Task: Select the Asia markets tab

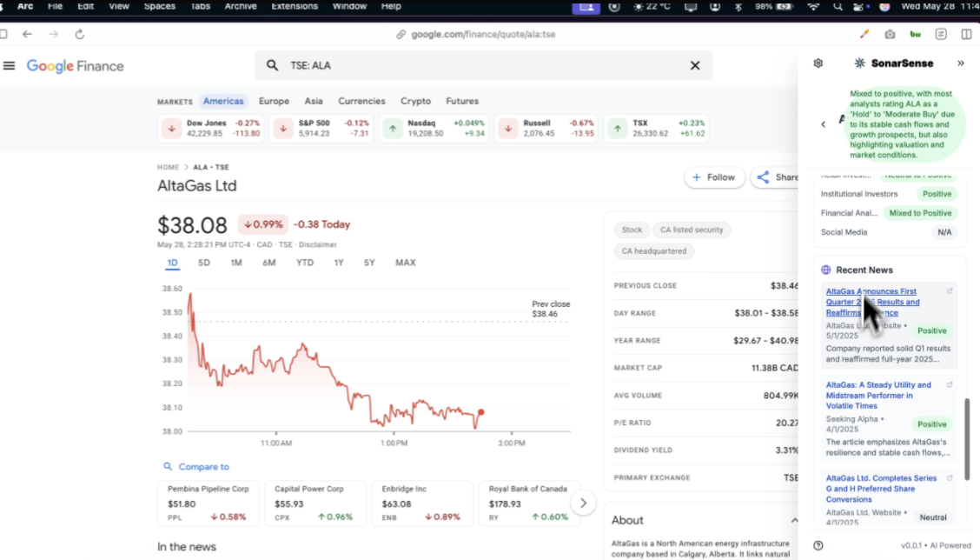Action: tap(314, 101)
